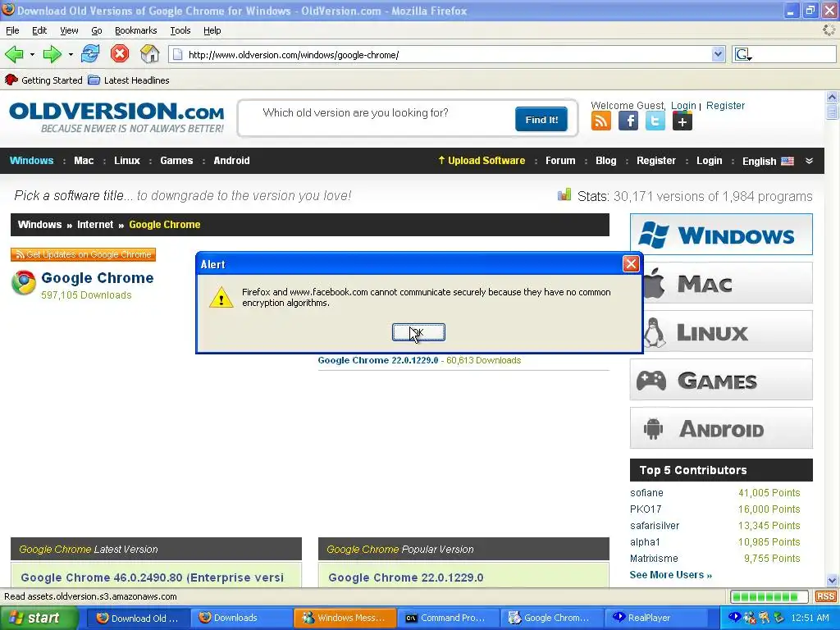Select the Linux nav tab
The width and height of the screenshot is (840, 630).
[x=127, y=161]
